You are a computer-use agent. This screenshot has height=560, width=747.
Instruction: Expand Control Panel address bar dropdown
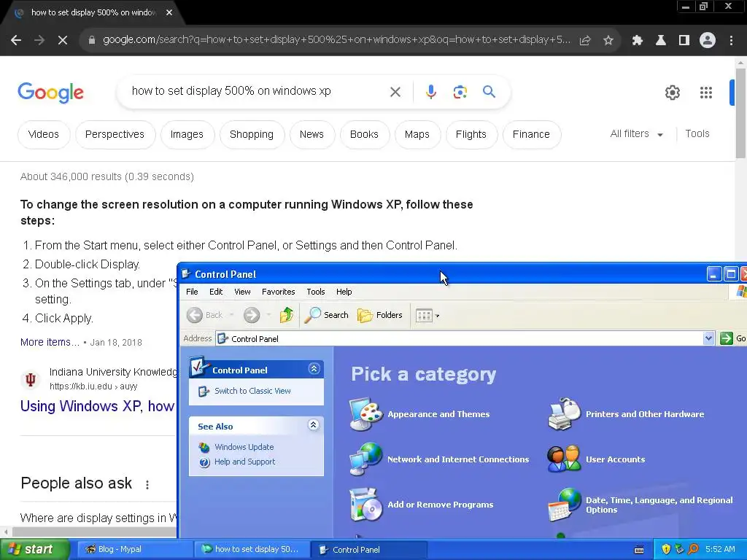click(708, 338)
